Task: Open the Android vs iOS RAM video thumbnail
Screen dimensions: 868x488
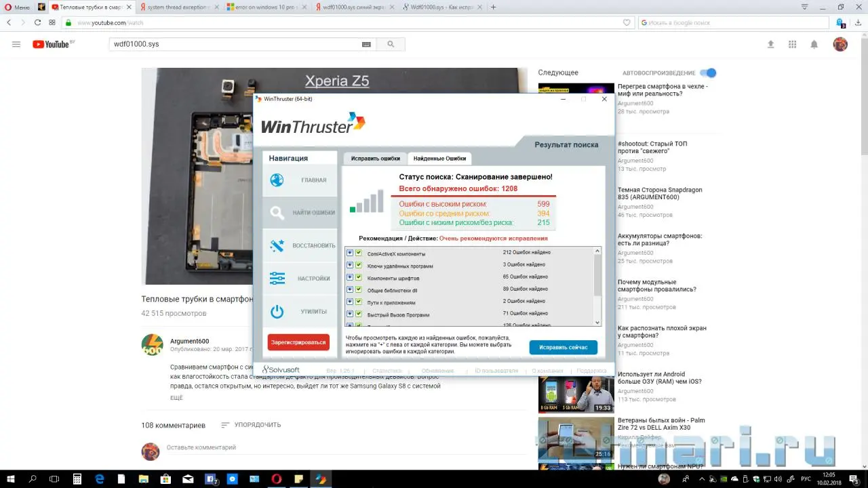Action: point(576,393)
